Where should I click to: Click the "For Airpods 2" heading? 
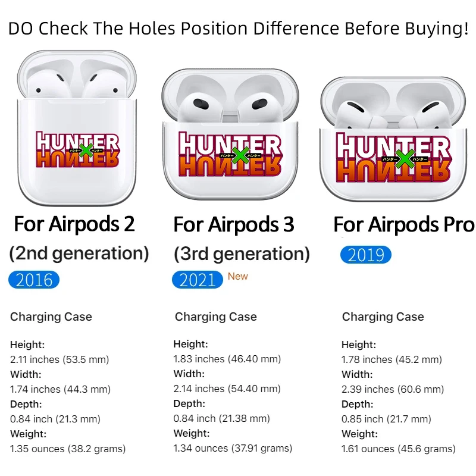coord(74,224)
